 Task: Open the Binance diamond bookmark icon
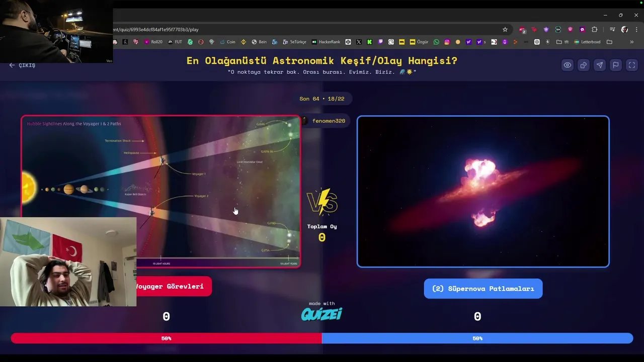(244, 42)
